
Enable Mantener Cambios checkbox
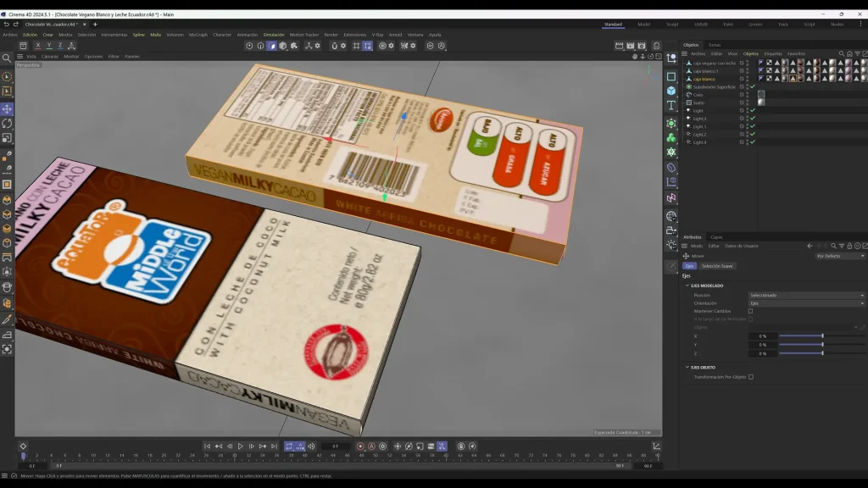751,311
